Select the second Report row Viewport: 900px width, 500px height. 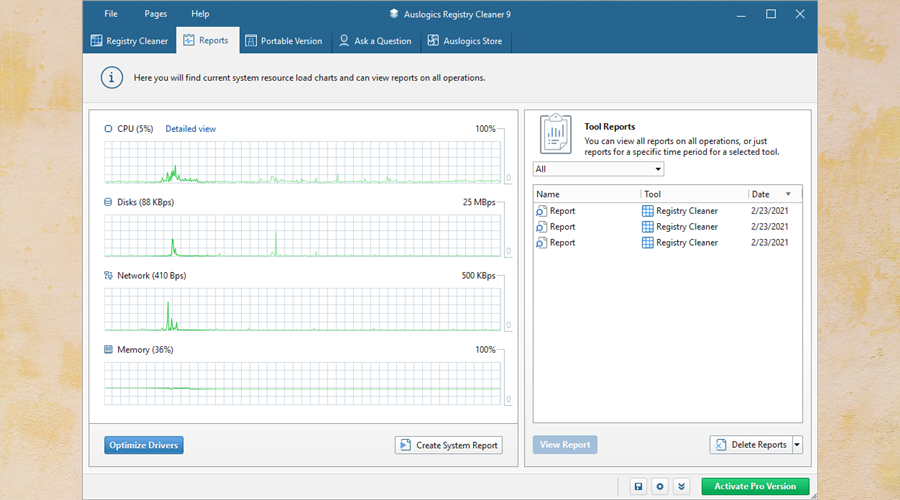tap(562, 227)
